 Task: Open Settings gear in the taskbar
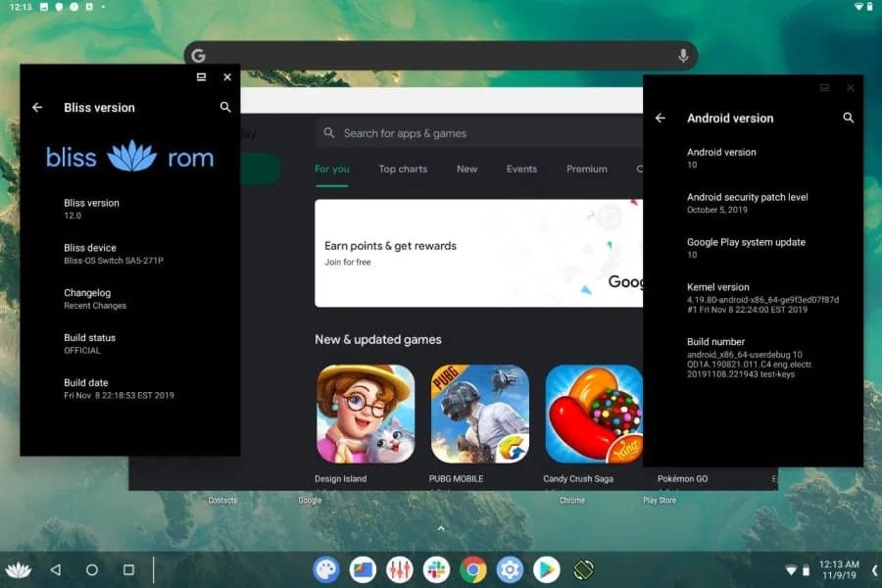click(x=510, y=569)
